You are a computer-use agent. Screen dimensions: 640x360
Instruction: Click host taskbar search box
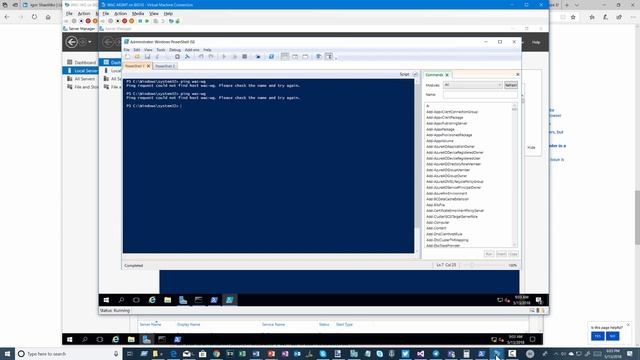[69, 354]
